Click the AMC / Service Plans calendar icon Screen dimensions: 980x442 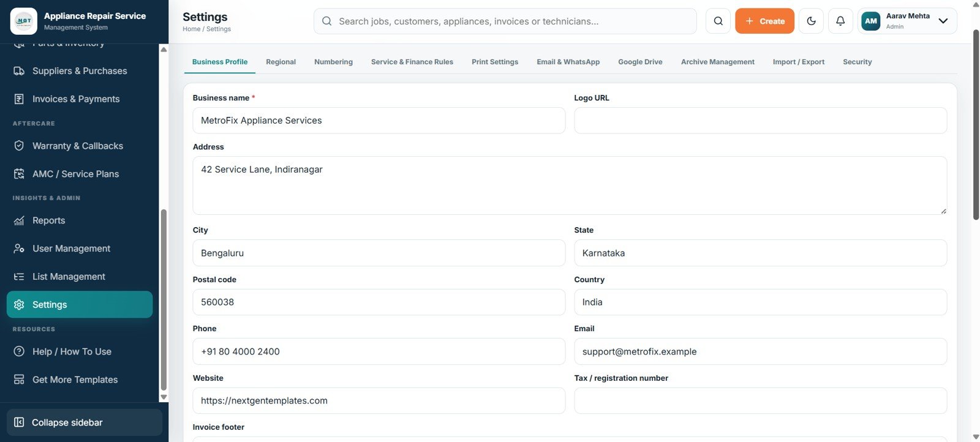[x=19, y=174]
